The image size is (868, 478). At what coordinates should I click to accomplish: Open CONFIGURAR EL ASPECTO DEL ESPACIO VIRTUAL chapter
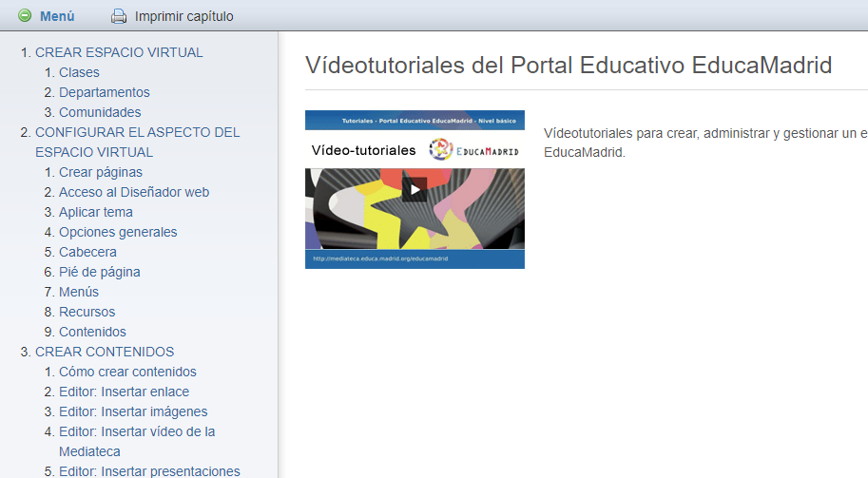coord(137,143)
